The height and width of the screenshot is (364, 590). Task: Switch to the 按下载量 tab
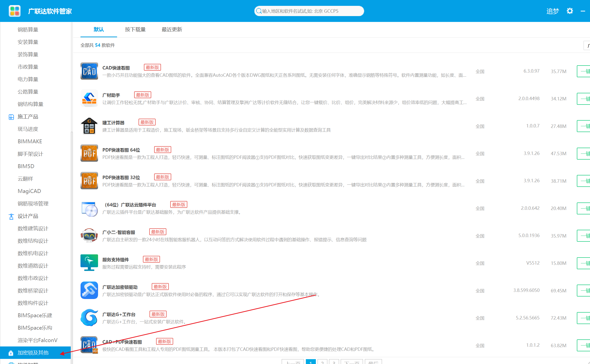(135, 29)
